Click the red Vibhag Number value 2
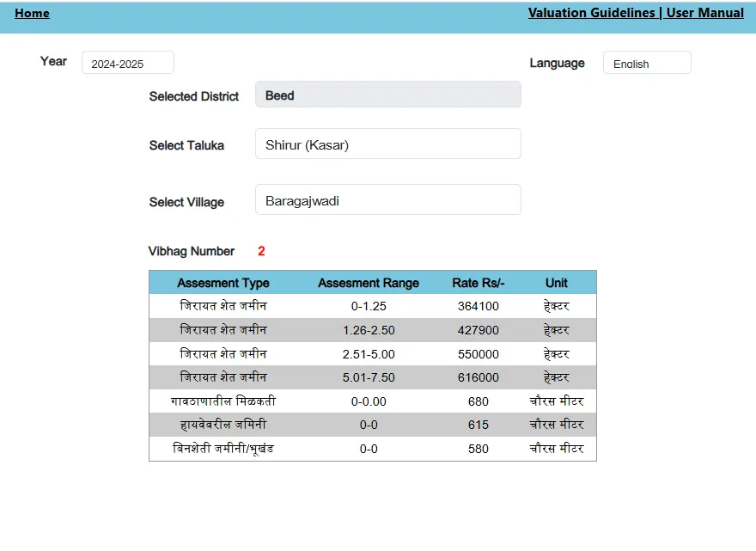This screenshot has height=551, width=756. tap(261, 252)
